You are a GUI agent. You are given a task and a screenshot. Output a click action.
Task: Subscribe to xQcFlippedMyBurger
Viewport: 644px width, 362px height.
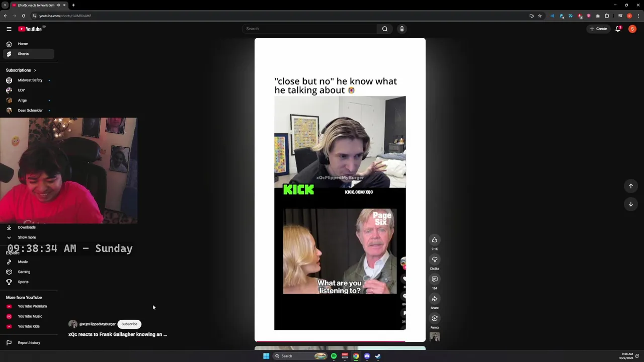tap(129, 324)
